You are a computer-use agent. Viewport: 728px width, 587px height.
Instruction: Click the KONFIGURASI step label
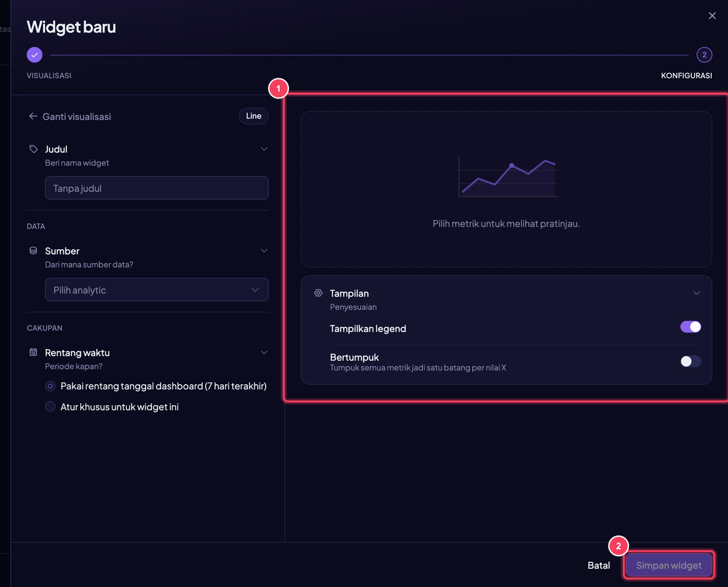click(x=686, y=76)
